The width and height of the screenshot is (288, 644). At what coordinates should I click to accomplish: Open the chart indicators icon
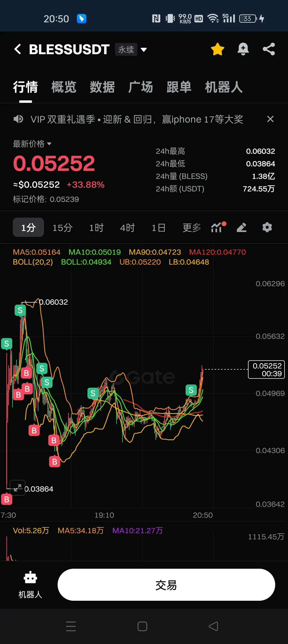click(218, 227)
